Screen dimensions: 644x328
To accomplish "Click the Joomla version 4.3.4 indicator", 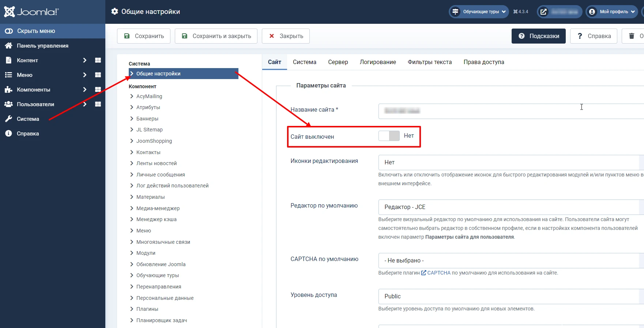I will point(521,12).
